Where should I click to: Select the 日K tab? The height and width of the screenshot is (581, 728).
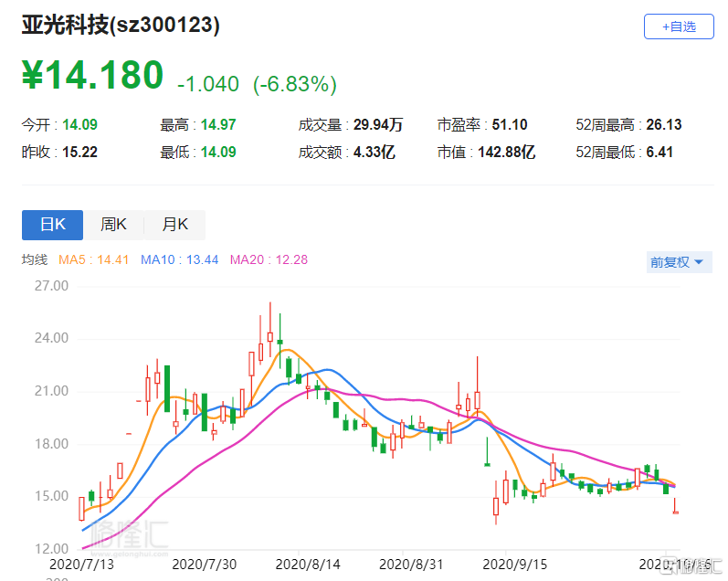52,225
